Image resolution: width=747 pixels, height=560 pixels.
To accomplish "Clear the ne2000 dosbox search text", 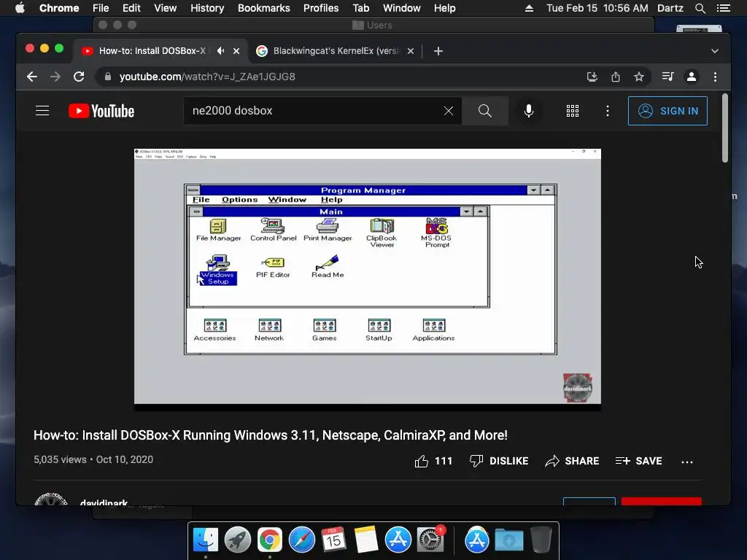I will 449,111.
